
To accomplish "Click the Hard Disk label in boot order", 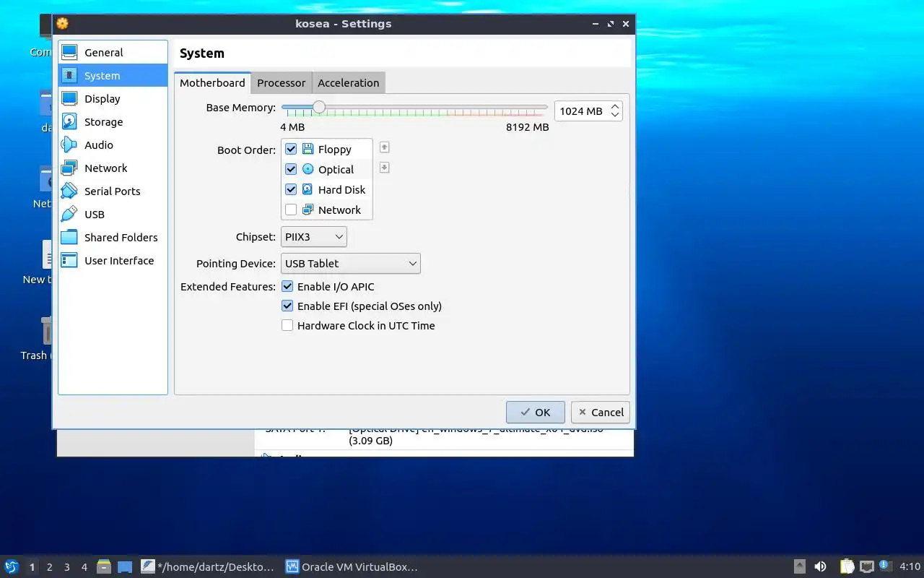I will [342, 190].
